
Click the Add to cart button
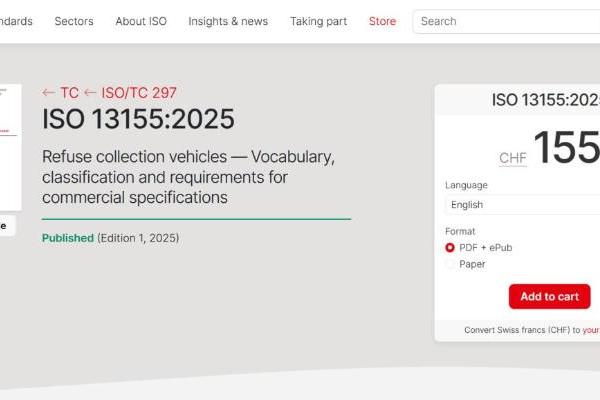click(x=549, y=296)
